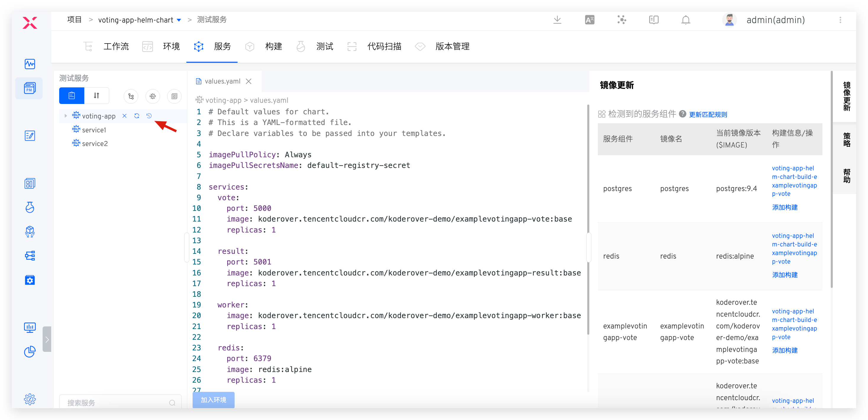Click the 更新匹配规则 link

[x=708, y=114]
